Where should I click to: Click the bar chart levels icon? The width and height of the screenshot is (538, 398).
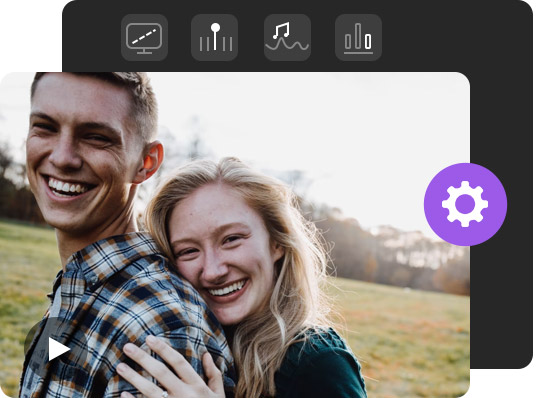[x=359, y=37]
